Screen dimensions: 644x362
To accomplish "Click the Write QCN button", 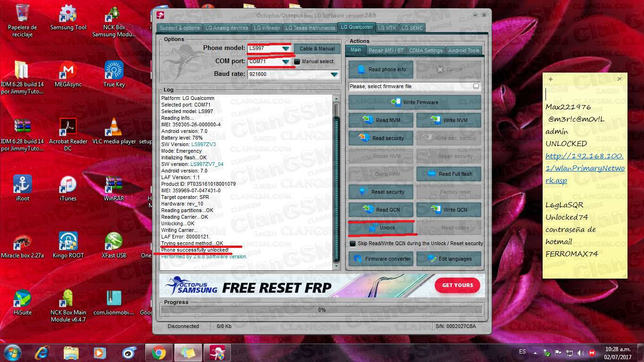I will [x=448, y=210].
